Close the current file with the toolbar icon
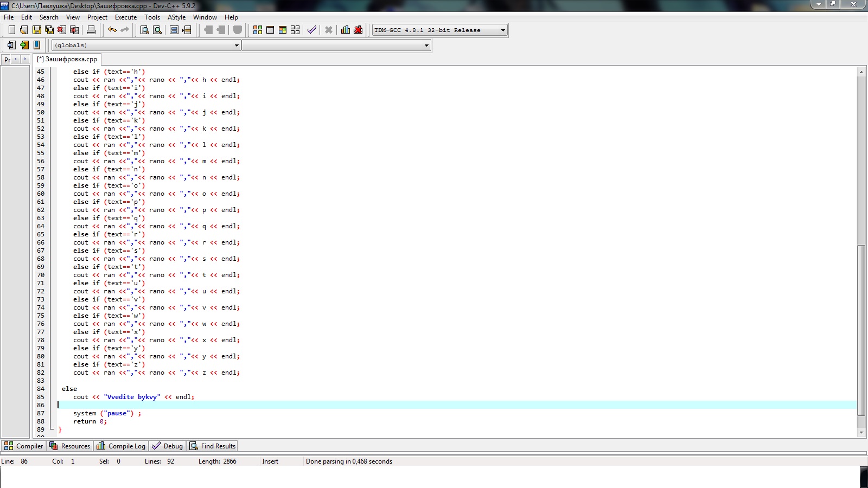 tap(62, 30)
